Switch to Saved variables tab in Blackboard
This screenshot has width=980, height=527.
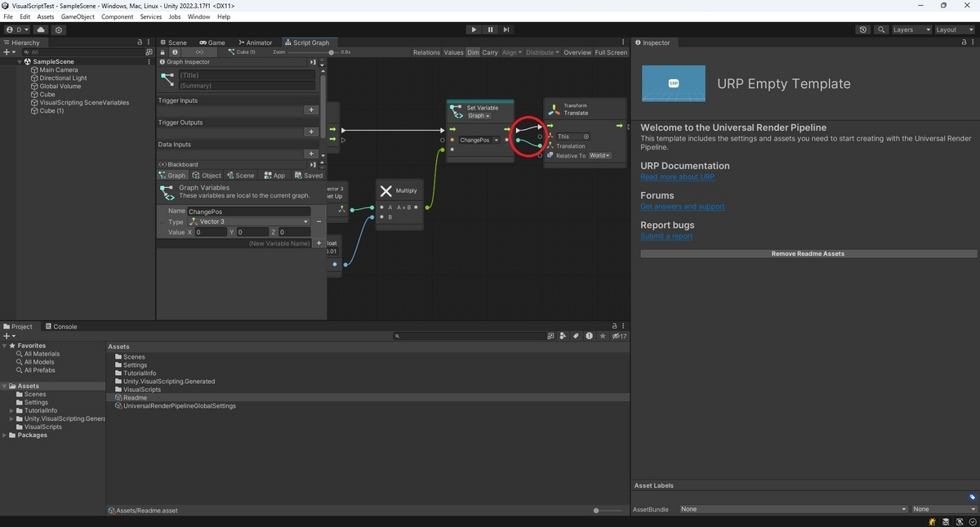(308, 175)
